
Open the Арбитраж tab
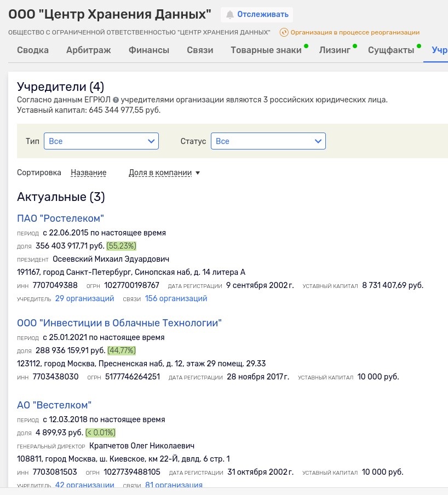point(88,50)
